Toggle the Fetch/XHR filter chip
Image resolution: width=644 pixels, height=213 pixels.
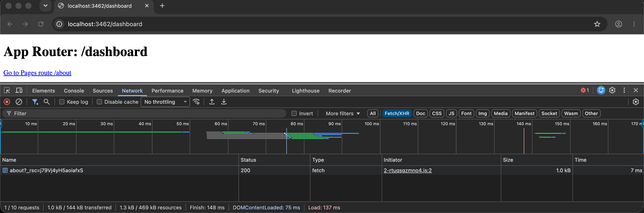click(x=397, y=113)
